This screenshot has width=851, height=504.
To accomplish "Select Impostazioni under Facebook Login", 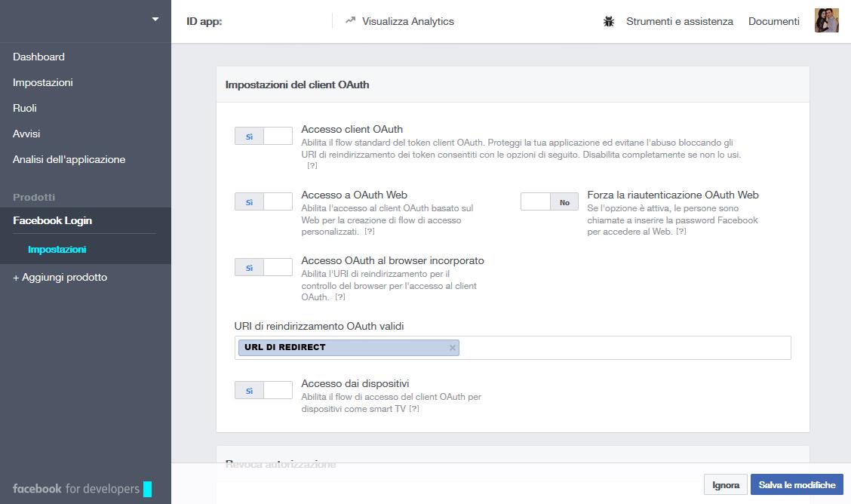I will pos(57,250).
